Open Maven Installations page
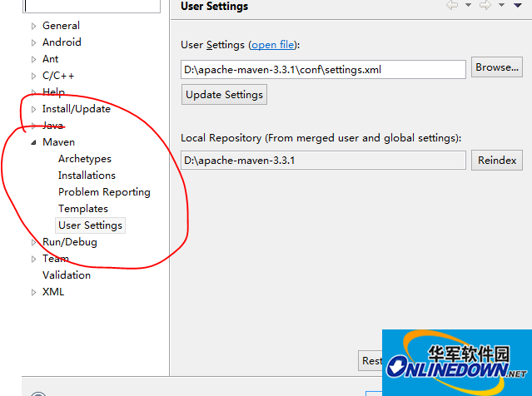Screen dimensions: 532x396 point(87,176)
